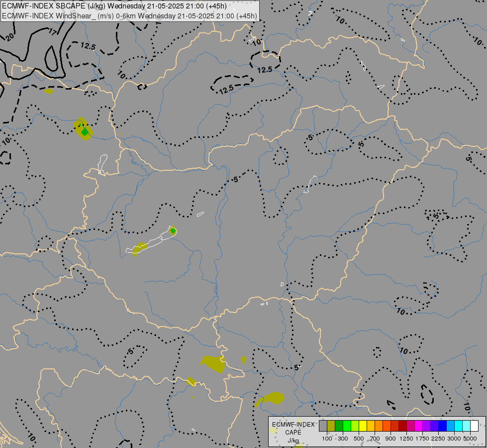
Task: Select the 2250 legend value
Action: click(x=438, y=439)
